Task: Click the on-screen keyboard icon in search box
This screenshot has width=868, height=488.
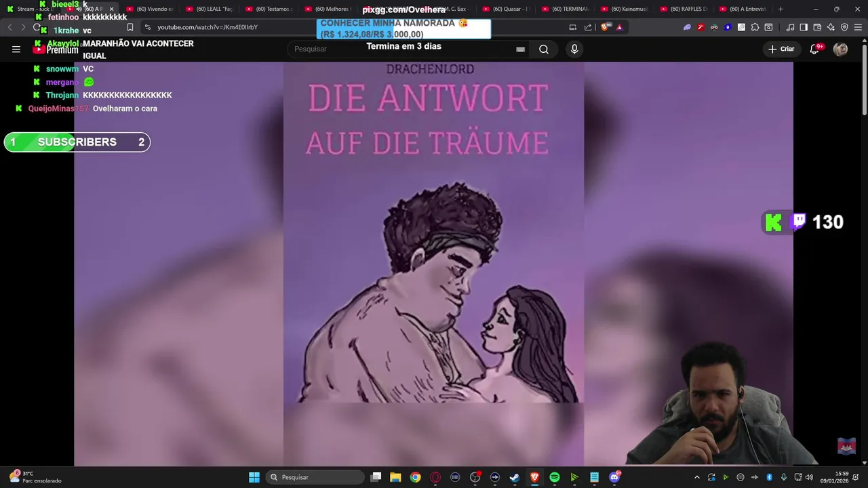Action: 520,49
